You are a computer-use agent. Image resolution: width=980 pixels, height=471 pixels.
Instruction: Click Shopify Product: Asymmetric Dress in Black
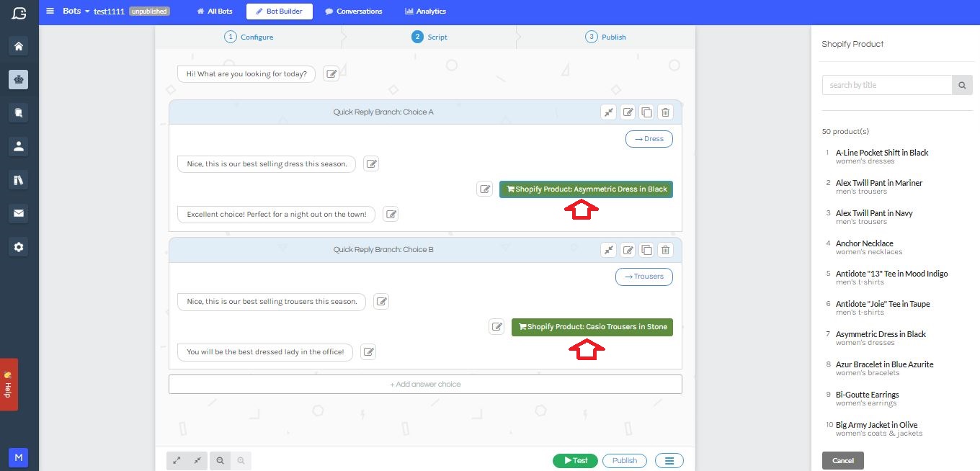pos(586,189)
